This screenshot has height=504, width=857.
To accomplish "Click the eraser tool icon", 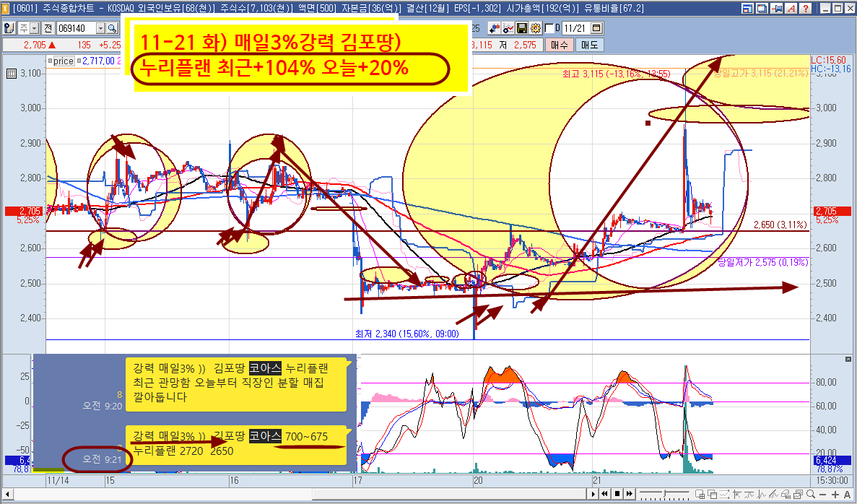I will click(x=786, y=495).
